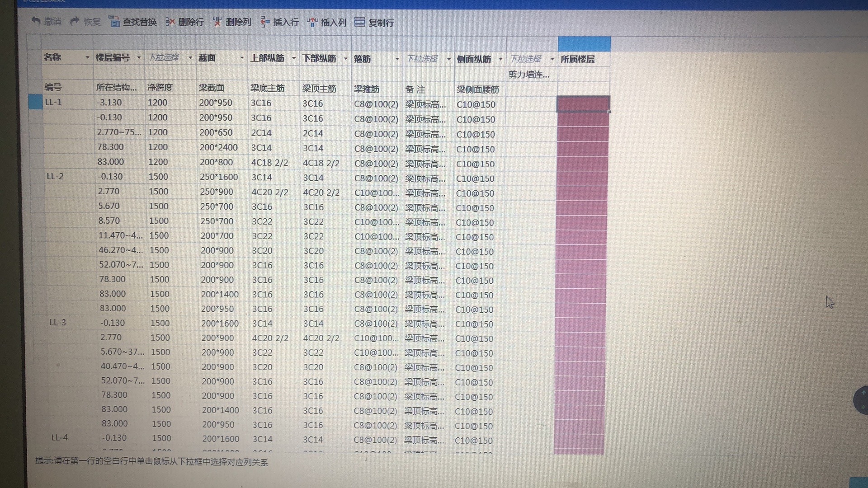This screenshot has width=868, height=488.
Task: Select the 250*1600 section cell
Action: 222,177
